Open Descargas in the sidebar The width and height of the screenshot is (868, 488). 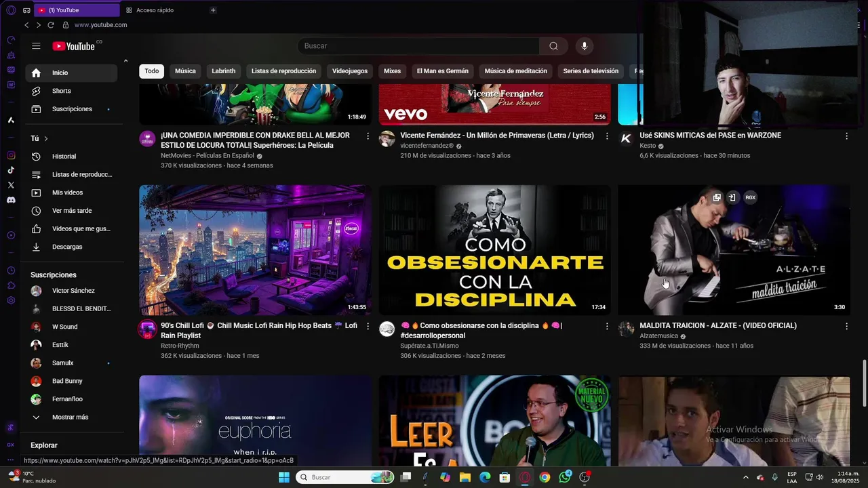[x=71, y=247]
